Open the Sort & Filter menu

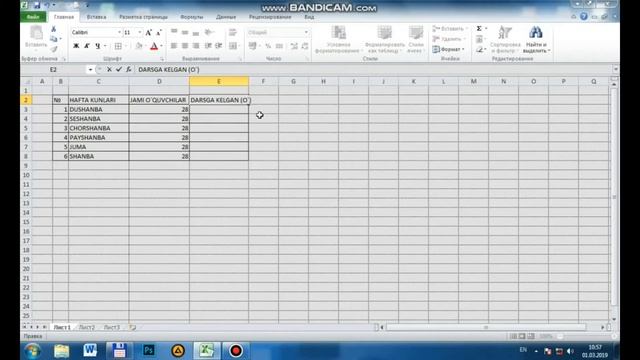pos(505,39)
